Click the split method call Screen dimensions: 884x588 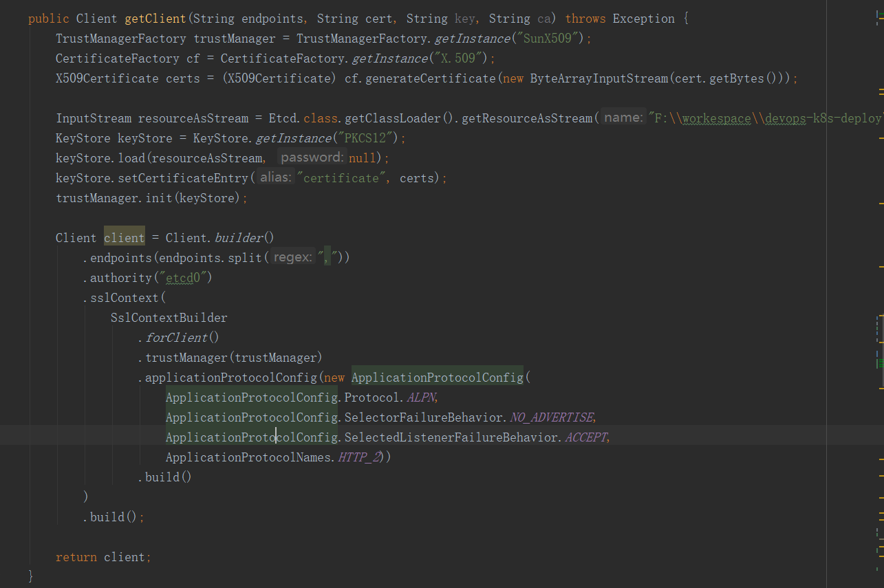coord(246,258)
